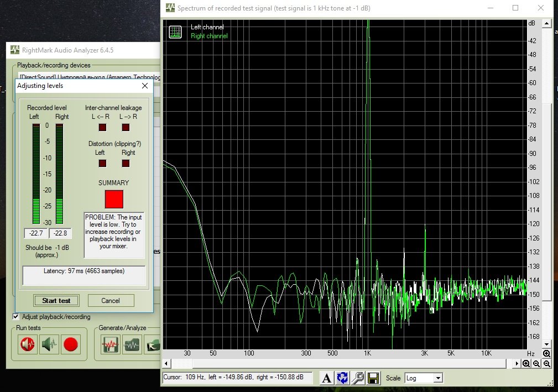The height and width of the screenshot is (392, 558).
Task: Click the dB axis scroll-down arrow
Action: coord(546,344)
